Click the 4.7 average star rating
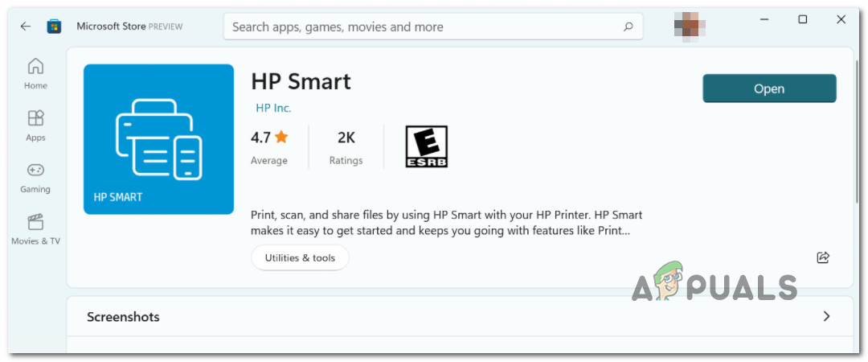The height and width of the screenshot is (362, 868). pyautogui.click(x=269, y=137)
